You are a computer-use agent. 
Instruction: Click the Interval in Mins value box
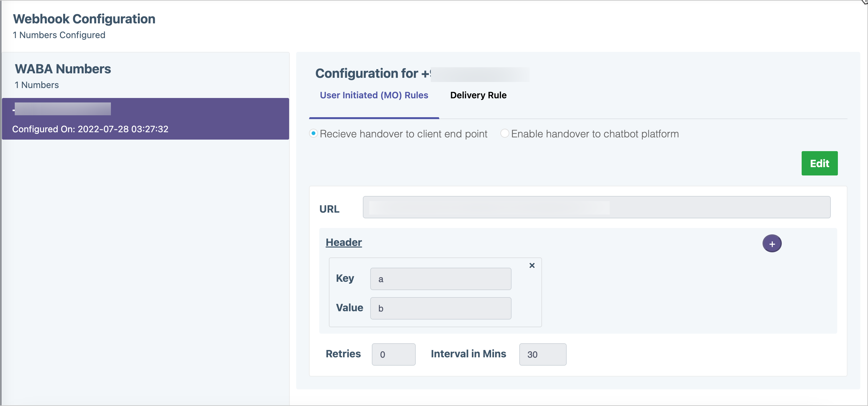[542, 354]
